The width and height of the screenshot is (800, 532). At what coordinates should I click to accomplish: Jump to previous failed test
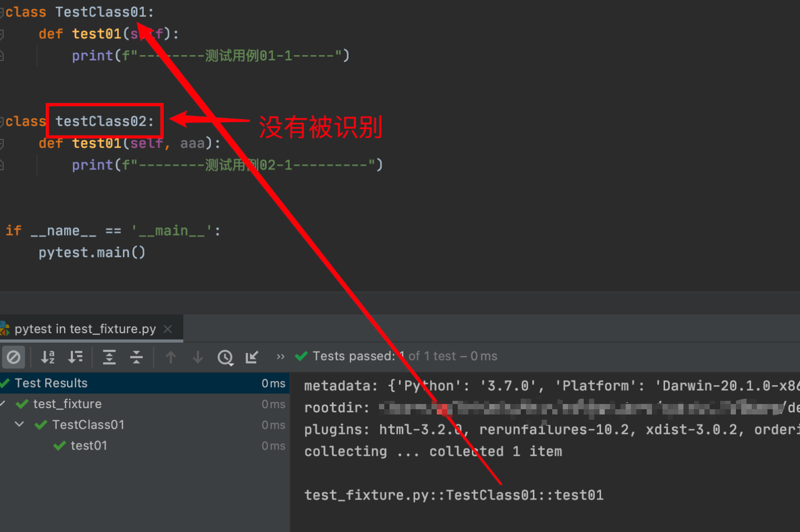pos(171,357)
